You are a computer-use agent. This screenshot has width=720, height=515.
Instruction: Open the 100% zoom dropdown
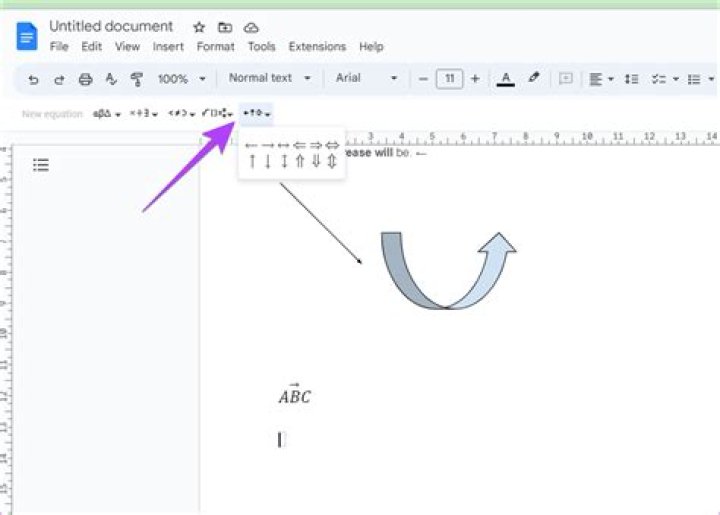[x=181, y=79]
